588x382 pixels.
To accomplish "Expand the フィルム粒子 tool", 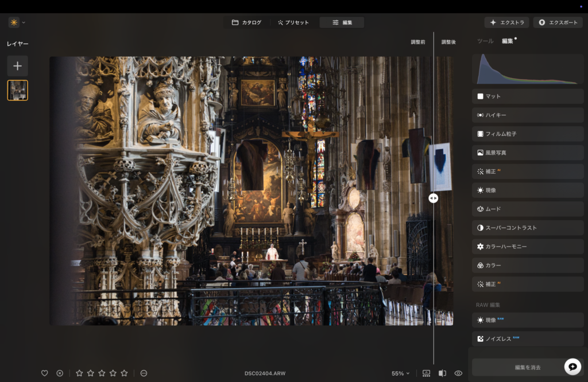I will tap(528, 134).
